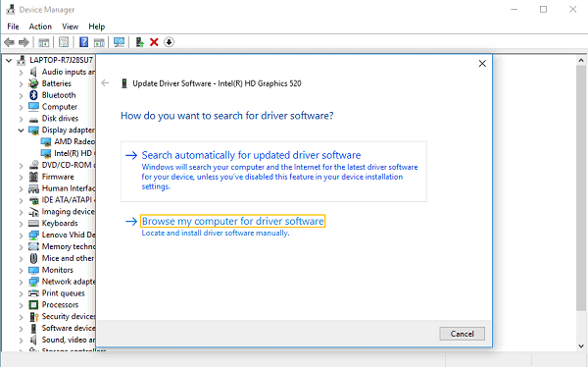The height and width of the screenshot is (367, 588).
Task: Select the Computer monitor icon in tree
Action: [33, 107]
